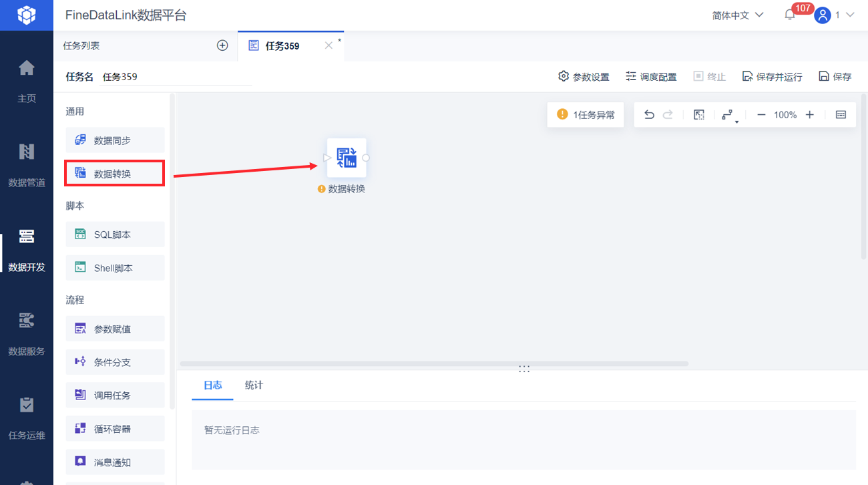The image size is (868, 485).
Task: Click the 保存 save button
Action: tap(835, 77)
